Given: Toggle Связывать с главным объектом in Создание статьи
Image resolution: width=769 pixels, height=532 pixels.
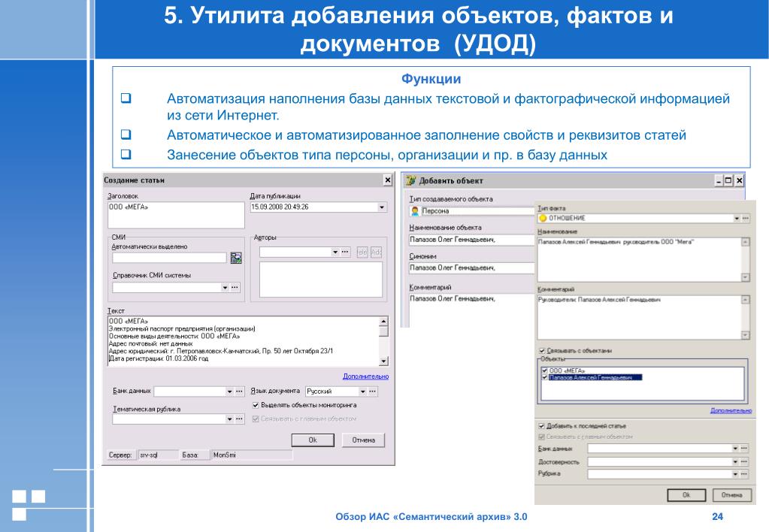Looking at the screenshot, I should click(256, 419).
